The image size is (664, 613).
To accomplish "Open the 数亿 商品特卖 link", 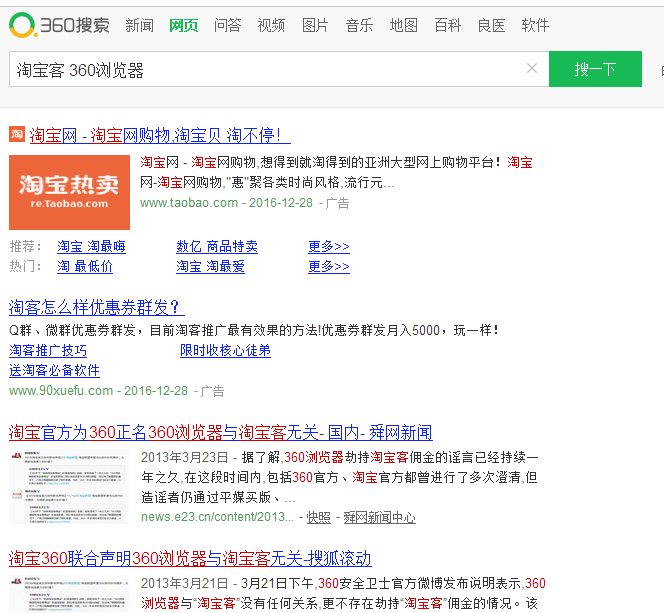I will click(x=217, y=246).
